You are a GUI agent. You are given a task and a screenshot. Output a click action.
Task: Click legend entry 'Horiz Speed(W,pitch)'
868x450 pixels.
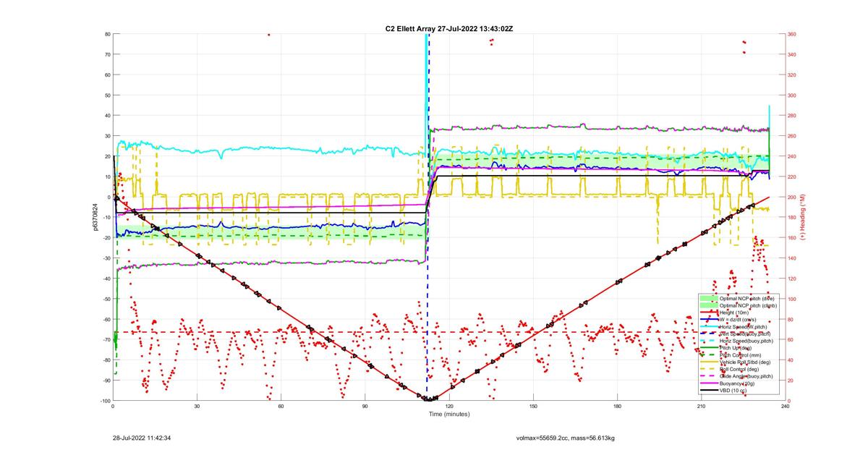point(744,326)
